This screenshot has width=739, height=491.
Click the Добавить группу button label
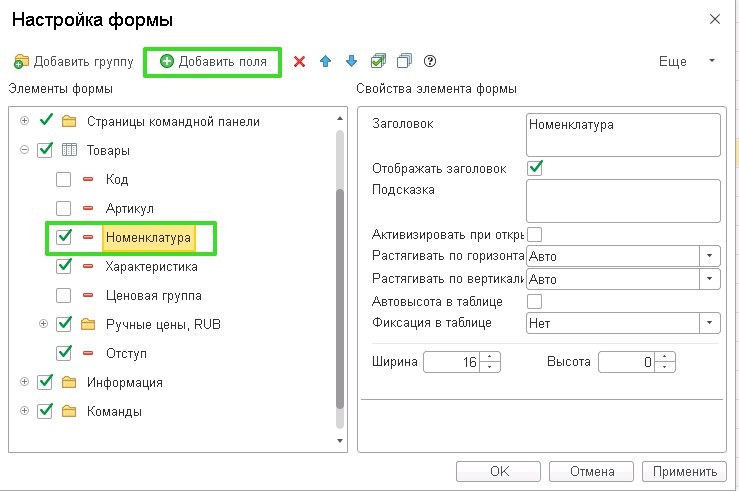pyautogui.click(x=83, y=62)
